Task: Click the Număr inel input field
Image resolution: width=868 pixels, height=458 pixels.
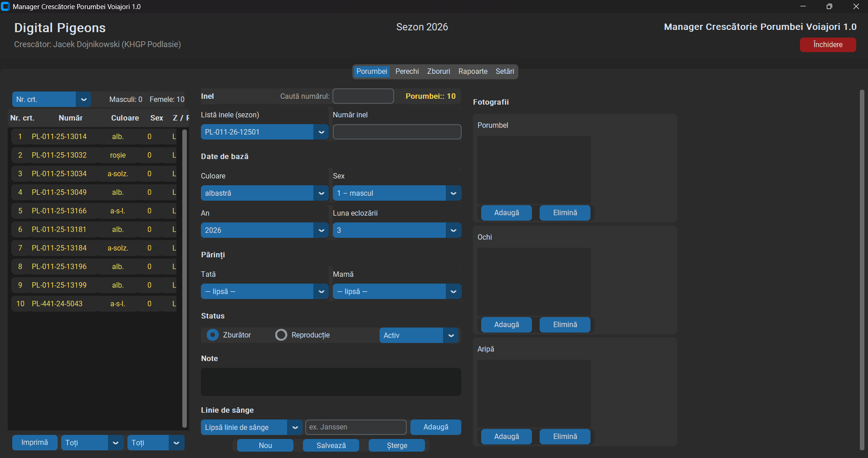Action: coord(397,132)
